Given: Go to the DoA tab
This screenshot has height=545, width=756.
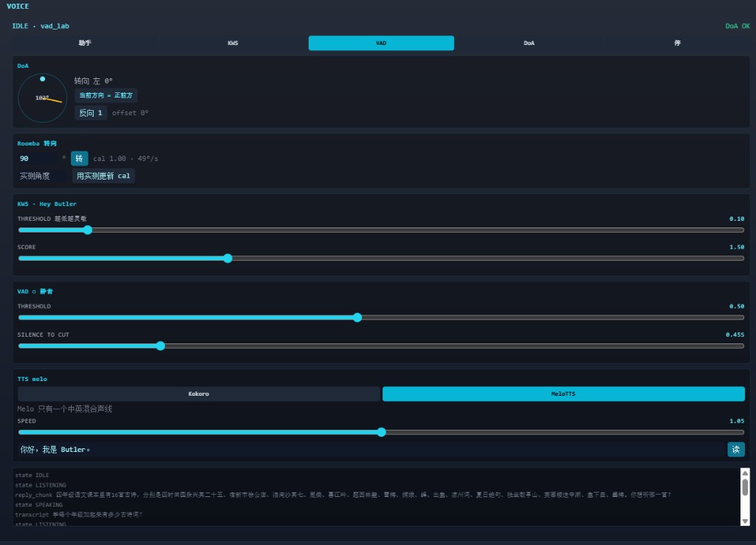Looking at the screenshot, I should (529, 43).
